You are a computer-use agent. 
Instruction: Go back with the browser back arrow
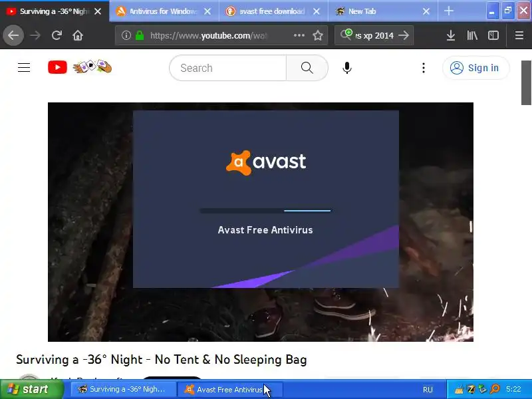13,35
